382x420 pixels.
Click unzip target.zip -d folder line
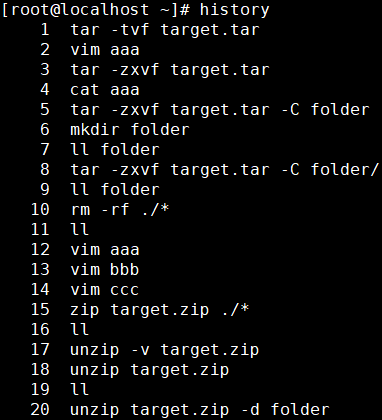pyautogui.click(x=200, y=410)
